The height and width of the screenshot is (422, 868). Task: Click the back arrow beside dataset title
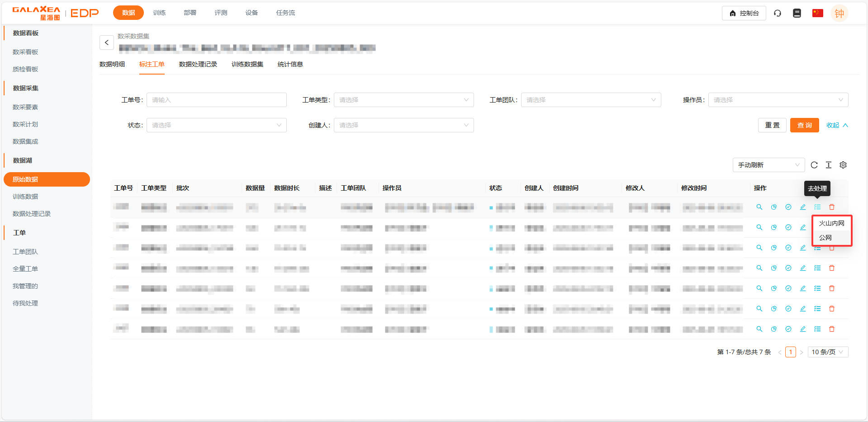click(x=107, y=42)
